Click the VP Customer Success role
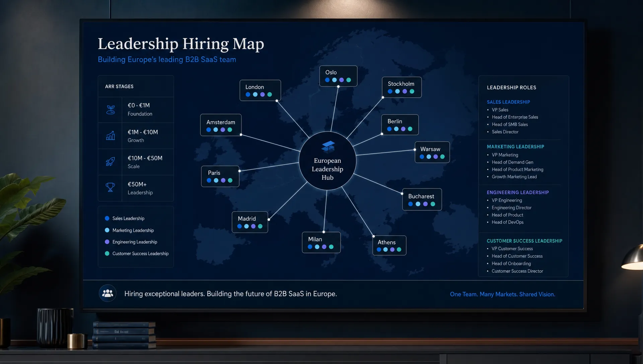Image resolution: width=643 pixels, height=364 pixels. 512,249
